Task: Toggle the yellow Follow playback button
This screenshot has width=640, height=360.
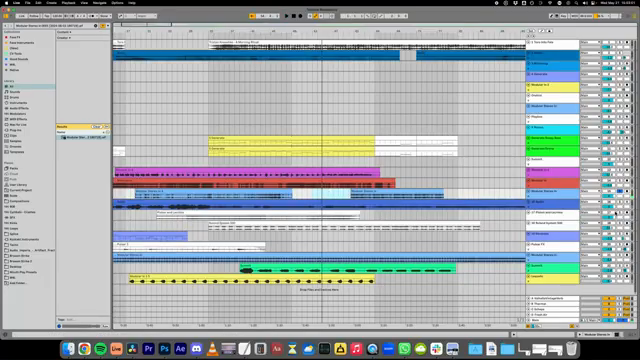Action: click(x=252, y=16)
